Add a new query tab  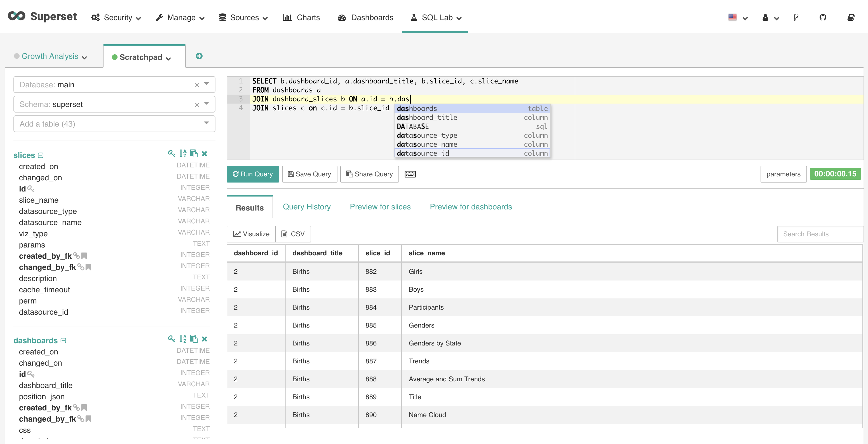click(x=199, y=56)
